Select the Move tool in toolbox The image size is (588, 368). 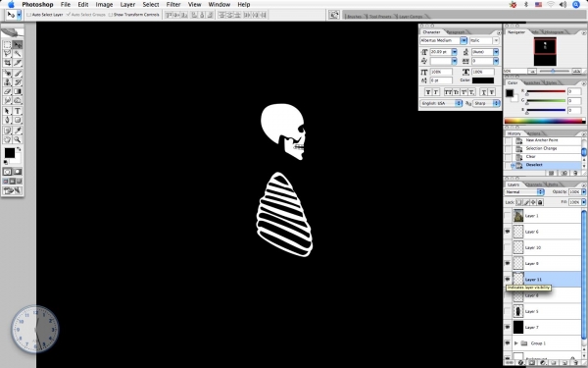pyautogui.click(x=18, y=45)
